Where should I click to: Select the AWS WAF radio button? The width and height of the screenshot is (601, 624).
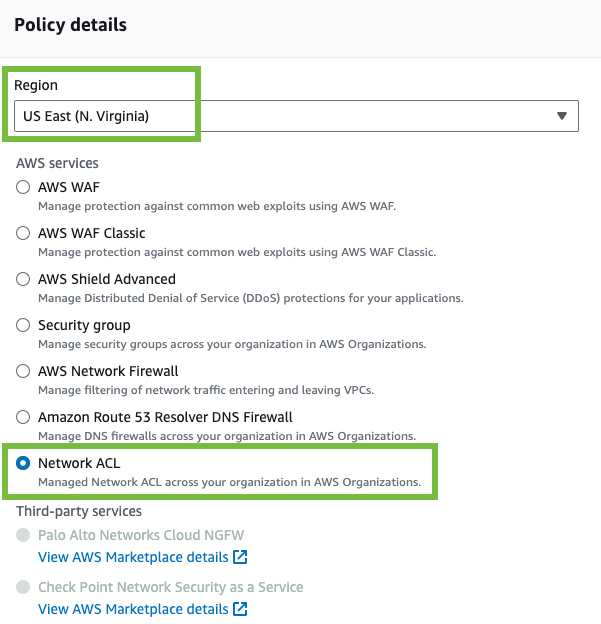(x=23, y=187)
